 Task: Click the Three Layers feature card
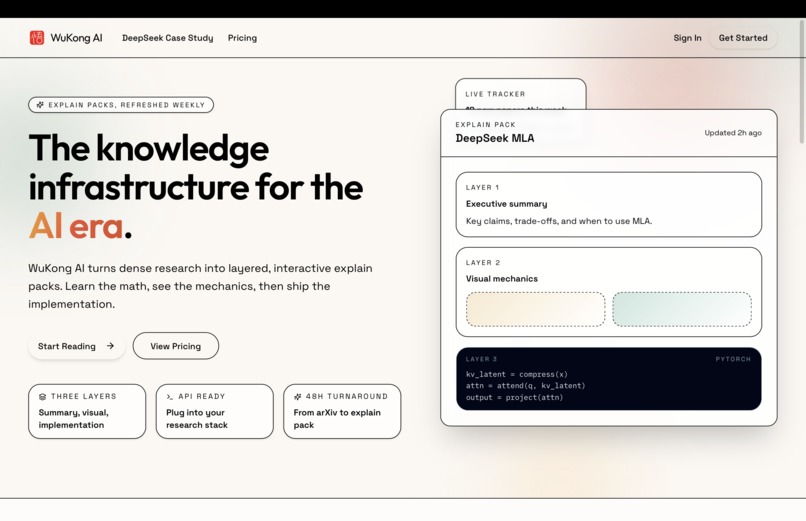(87, 411)
